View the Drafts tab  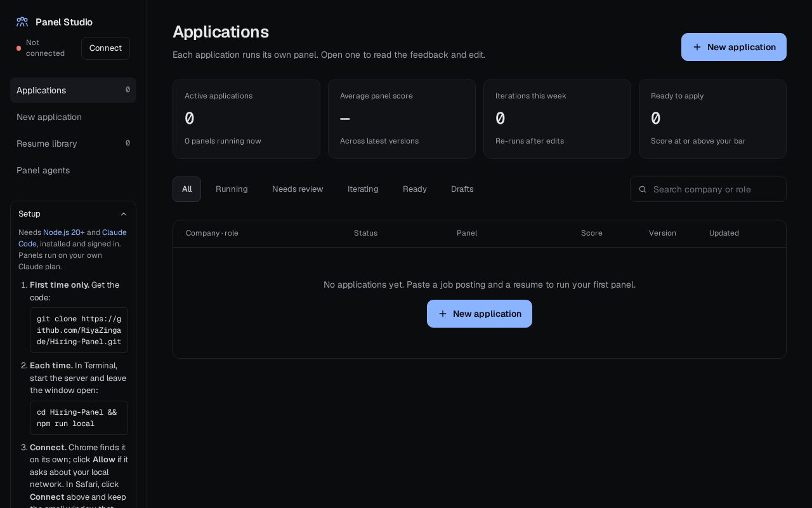point(462,189)
